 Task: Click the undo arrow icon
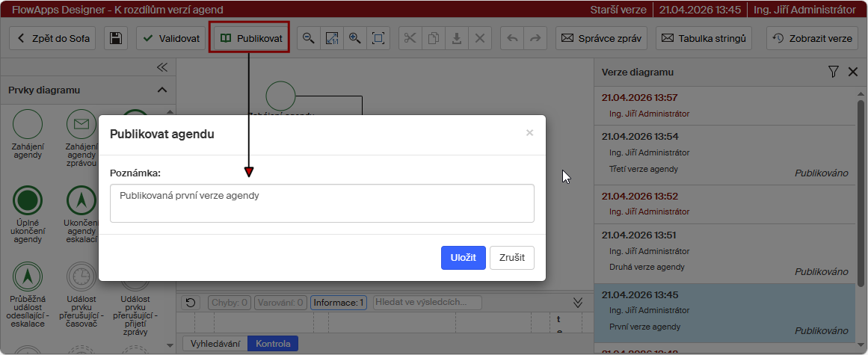(512, 38)
